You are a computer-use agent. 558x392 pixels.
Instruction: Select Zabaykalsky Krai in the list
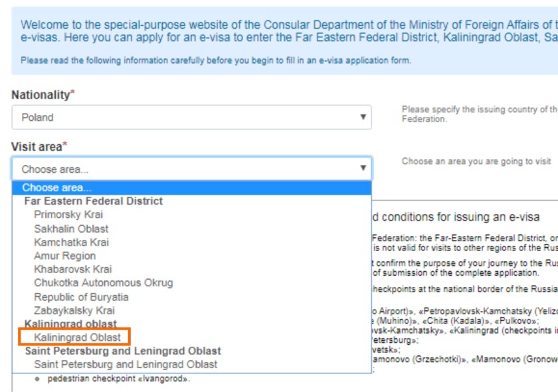[74, 310]
